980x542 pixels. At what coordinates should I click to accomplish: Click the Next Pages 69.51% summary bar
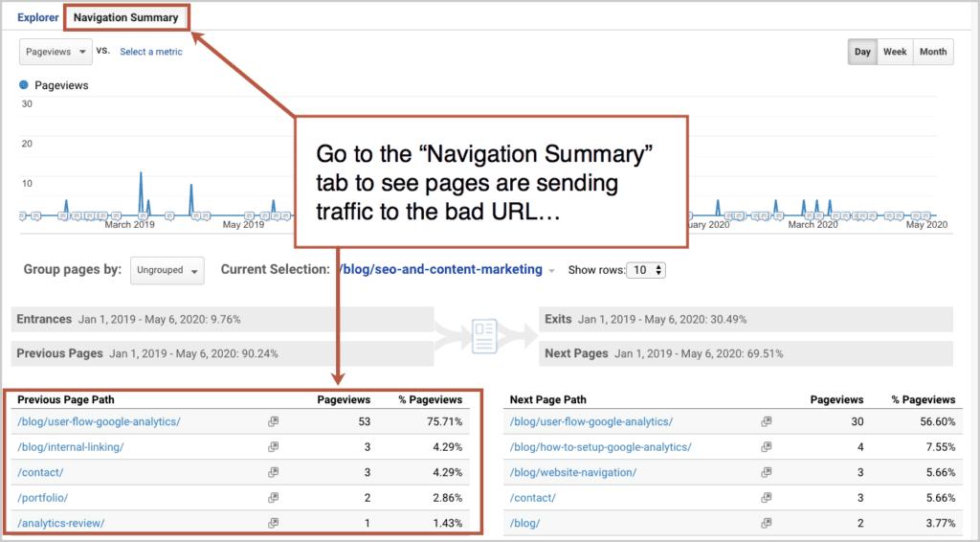click(746, 353)
